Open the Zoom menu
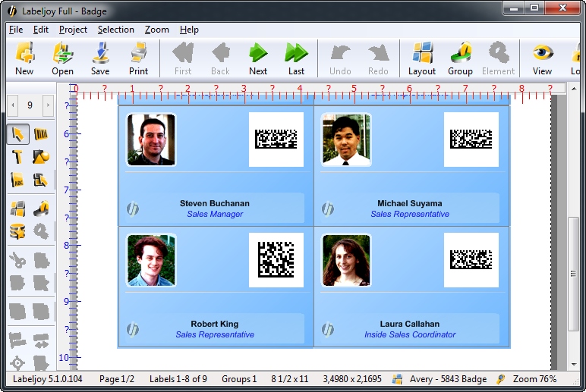This screenshot has height=392, width=586. [x=157, y=30]
